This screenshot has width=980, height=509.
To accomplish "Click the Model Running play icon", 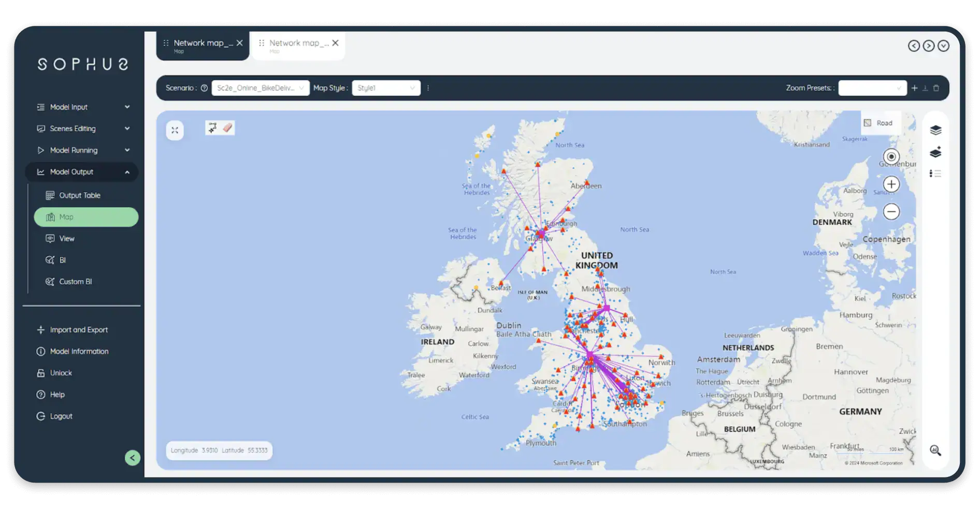I will 40,150.
